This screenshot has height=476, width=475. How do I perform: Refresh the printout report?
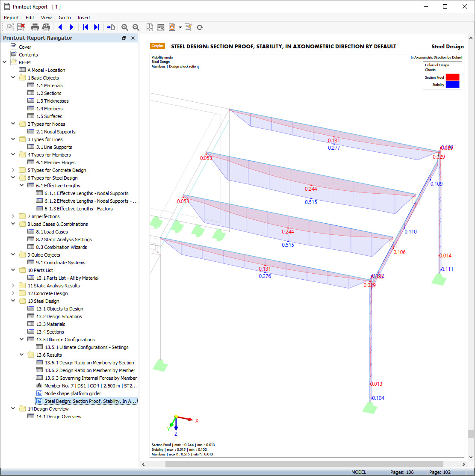(x=200, y=27)
